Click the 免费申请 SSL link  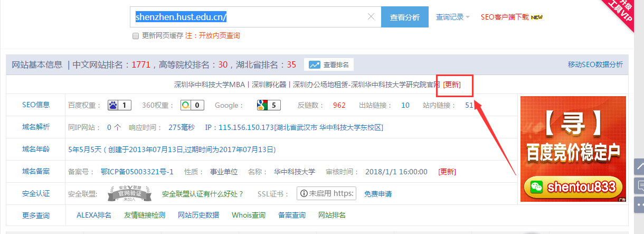click(x=378, y=194)
